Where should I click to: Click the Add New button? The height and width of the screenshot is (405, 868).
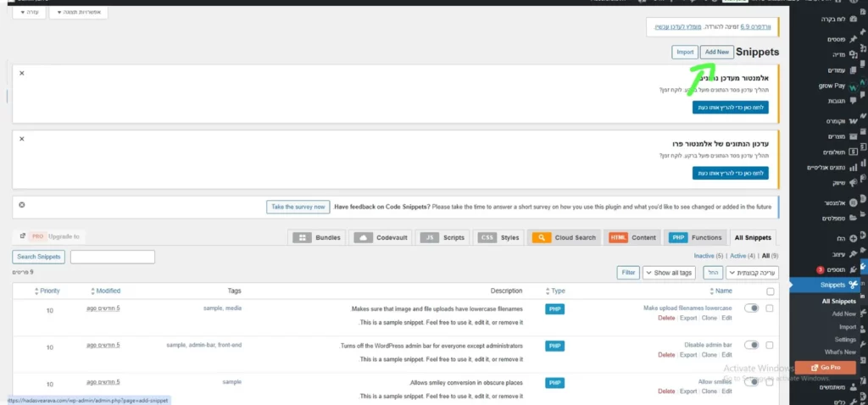tap(717, 52)
